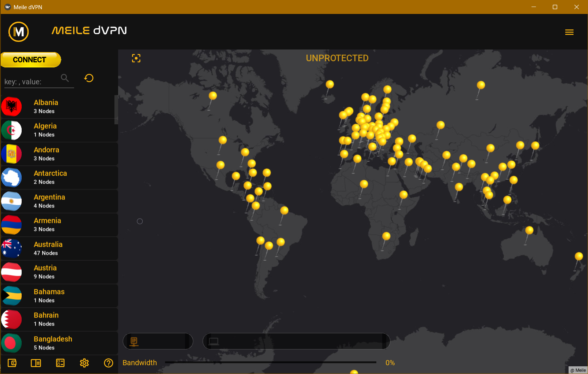Open the Albania country name
Screen dimensions: 588x374
coord(46,103)
